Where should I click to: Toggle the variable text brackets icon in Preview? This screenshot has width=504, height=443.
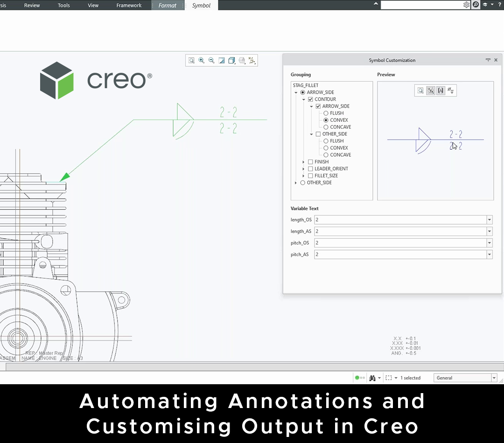(441, 90)
